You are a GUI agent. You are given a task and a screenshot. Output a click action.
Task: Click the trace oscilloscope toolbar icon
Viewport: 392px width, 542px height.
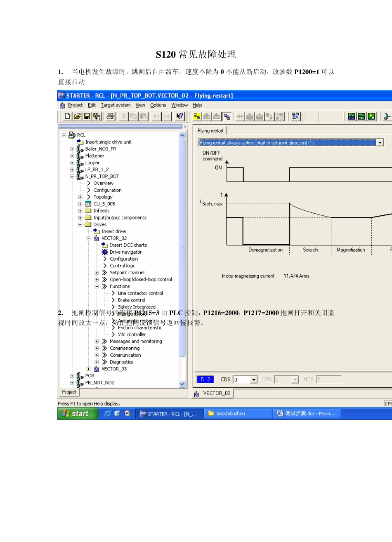351,117
